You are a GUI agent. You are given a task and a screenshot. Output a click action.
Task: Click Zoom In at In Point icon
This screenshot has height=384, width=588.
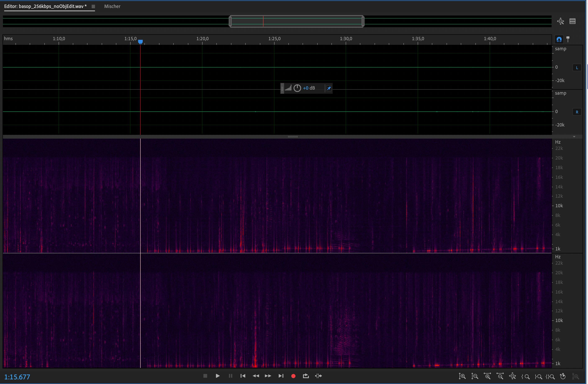(525, 377)
